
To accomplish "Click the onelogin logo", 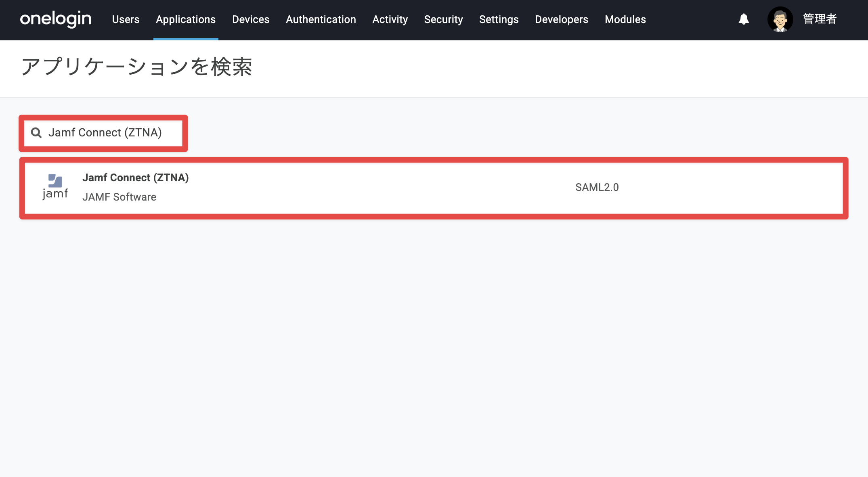I will pyautogui.click(x=56, y=19).
